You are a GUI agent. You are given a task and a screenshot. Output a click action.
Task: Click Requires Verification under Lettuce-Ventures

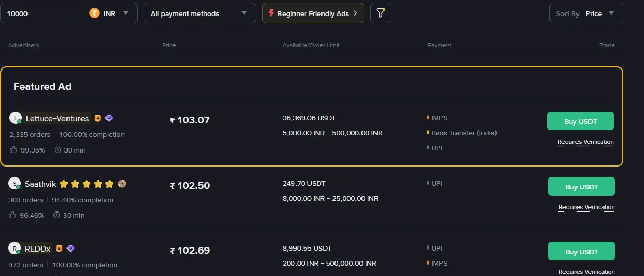pos(586,142)
